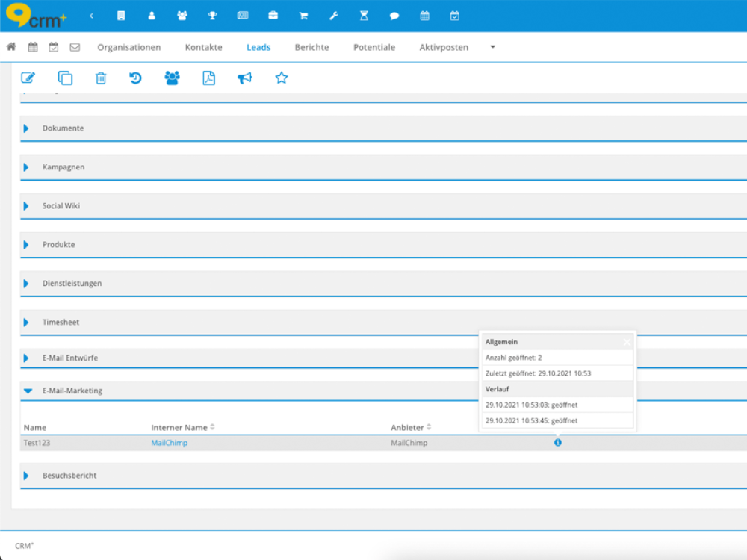
Task: Click the shopping cart icon in top bar
Action: (x=303, y=16)
